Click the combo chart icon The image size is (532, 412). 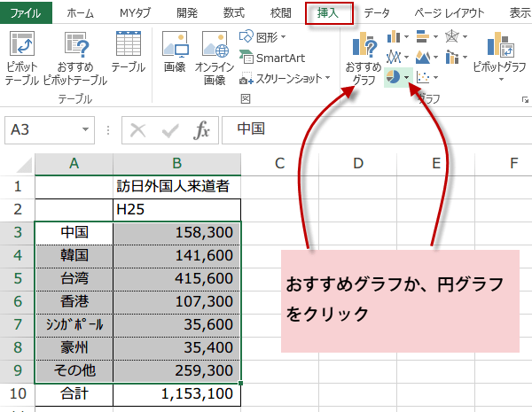coord(452,57)
